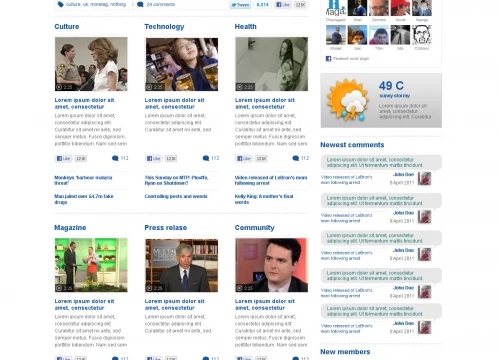Open Technology article Lorem ipsum headline
The height and width of the screenshot is (360, 500).
pyautogui.click(x=174, y=103)
